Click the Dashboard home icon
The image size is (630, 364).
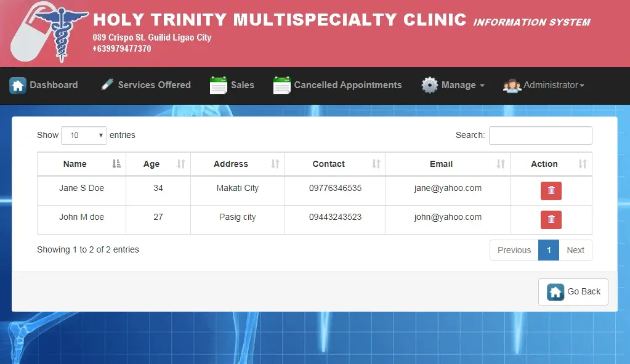pyautogui.click(x=18, y=86)
